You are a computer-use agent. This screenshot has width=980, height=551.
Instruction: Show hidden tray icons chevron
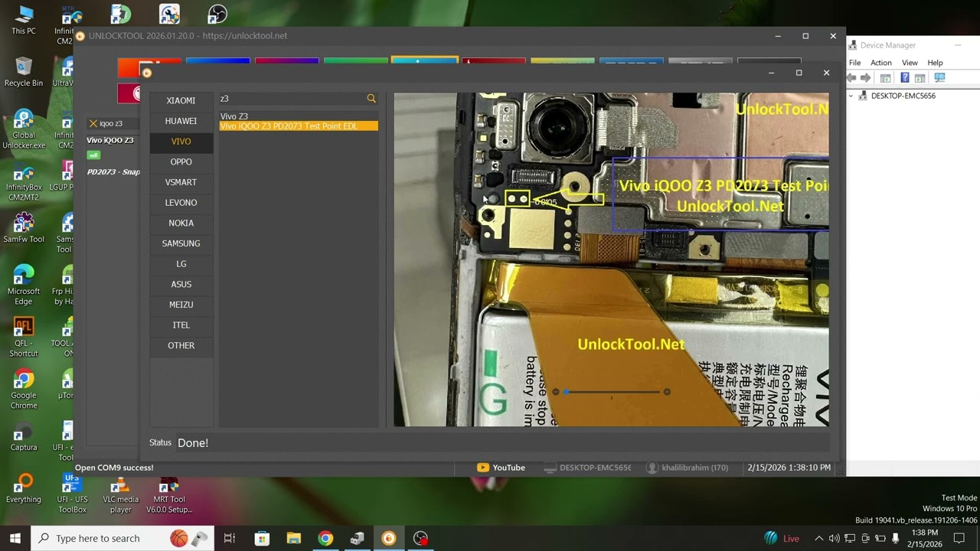[819, 538]
